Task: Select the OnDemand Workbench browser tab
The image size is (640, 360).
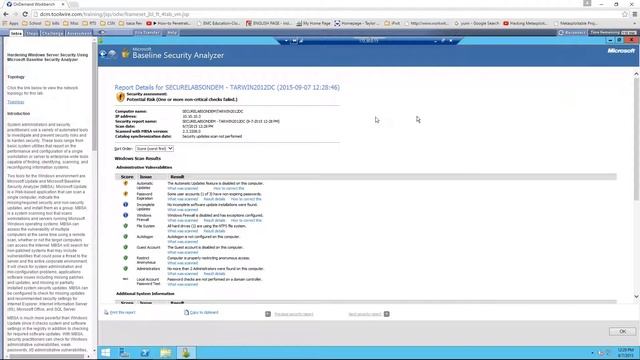Action: click(x=35, y=4)
